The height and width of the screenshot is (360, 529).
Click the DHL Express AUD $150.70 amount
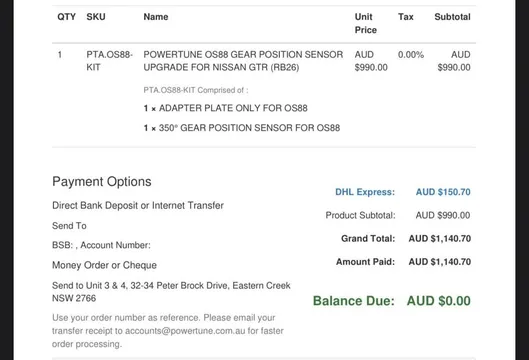point(443,192)
